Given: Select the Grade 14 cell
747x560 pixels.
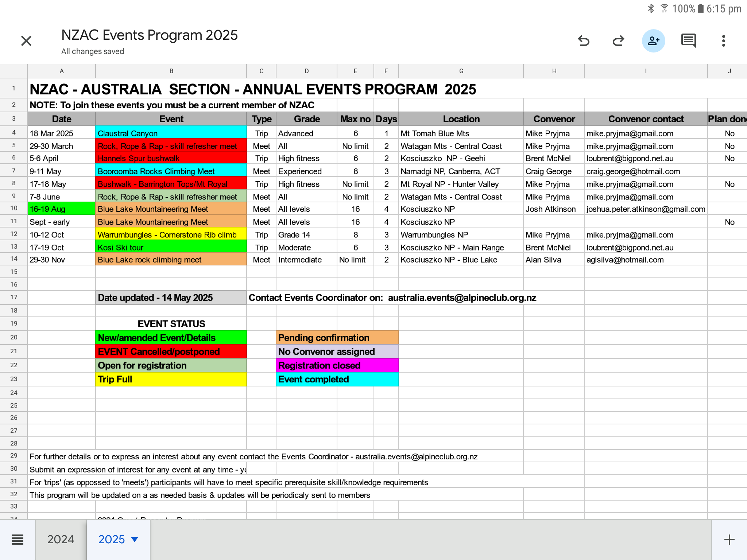Looking at the screenshot, I should 306,234.
